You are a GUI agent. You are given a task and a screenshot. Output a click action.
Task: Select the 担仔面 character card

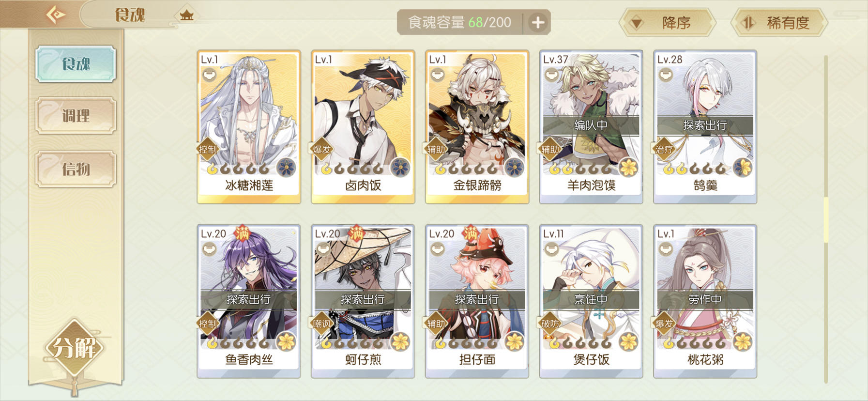(x=477, y=301)
